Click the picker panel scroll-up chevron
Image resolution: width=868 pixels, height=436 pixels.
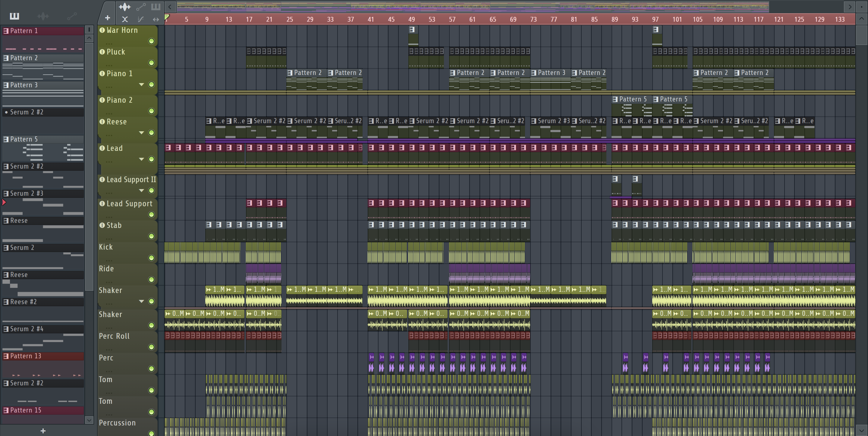(89, 38)
